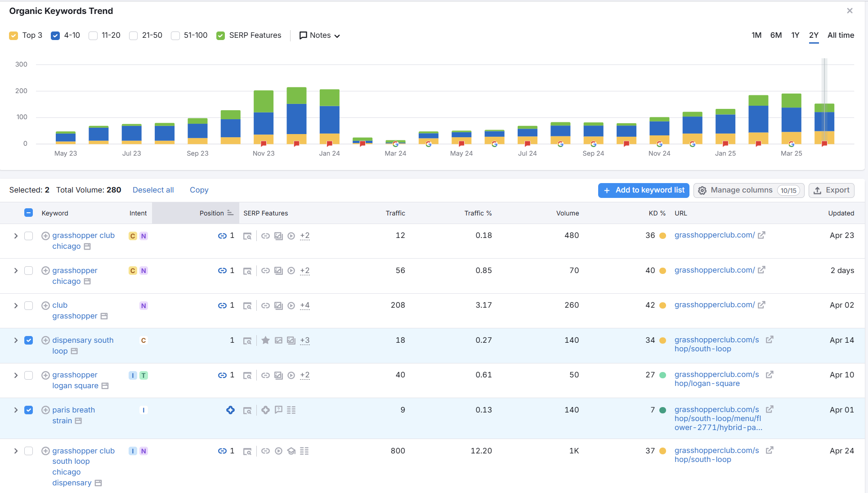
Task: Uncheck the Top 3 positions filter
Action: point(13,36)
